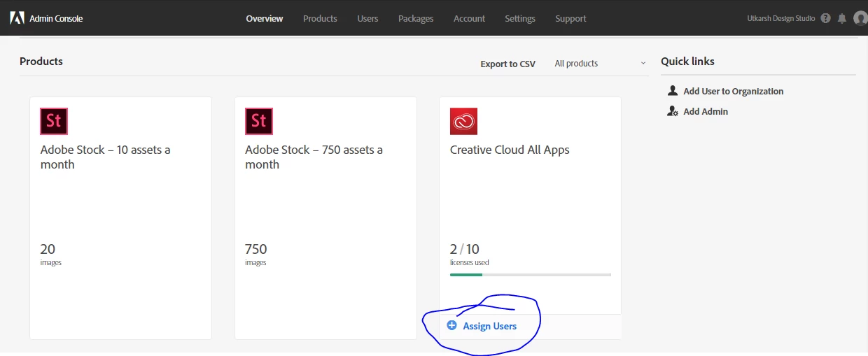This screenshot has height=356, width=868.
Task: Click the Products section heading
Action: pos(41,62)
